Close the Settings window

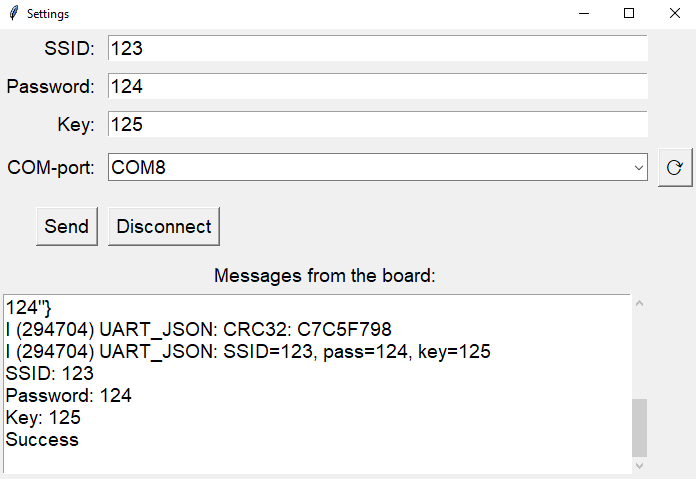pyautogui.click(x=674, y=13)
